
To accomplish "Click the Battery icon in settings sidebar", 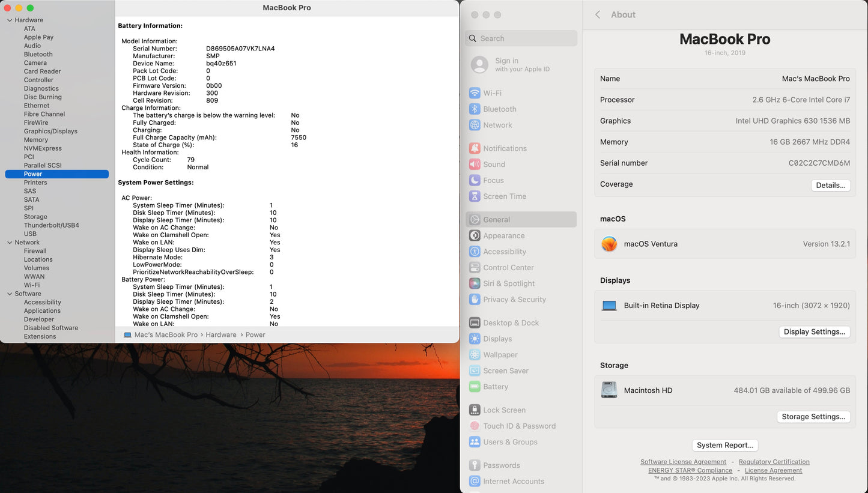I will pyautogui.click(x=475, y=387).
